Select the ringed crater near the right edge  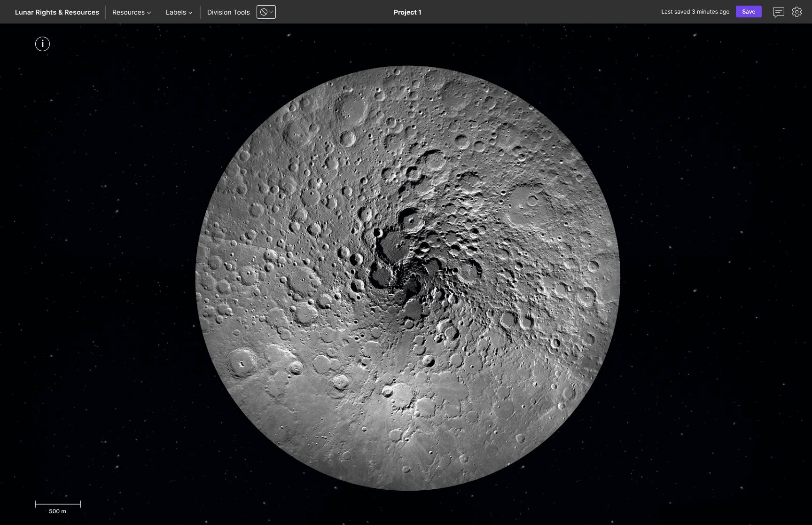[x=586, y=297]
